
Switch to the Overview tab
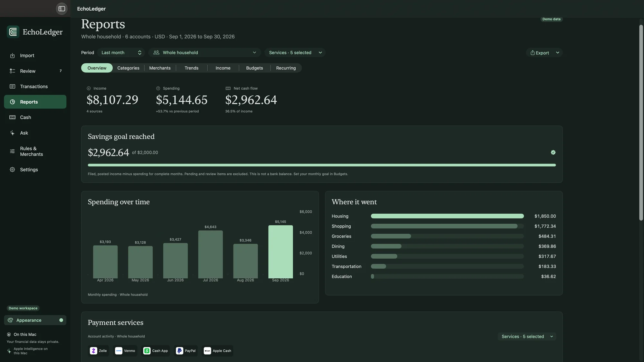point(97,68)
